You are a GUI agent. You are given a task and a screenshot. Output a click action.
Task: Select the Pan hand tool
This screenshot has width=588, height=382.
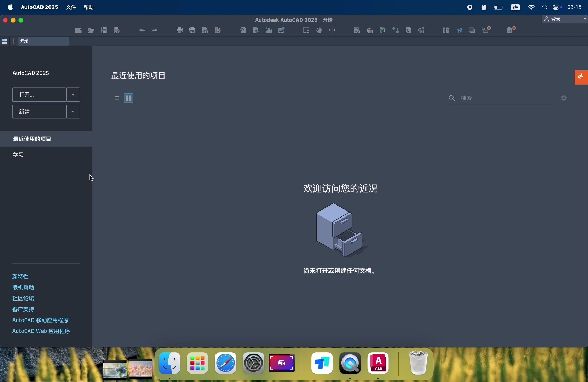(x=319, y=30)
